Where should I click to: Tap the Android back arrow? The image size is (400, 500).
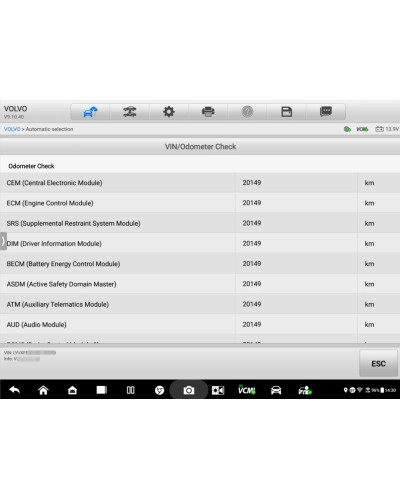[15, 390]
